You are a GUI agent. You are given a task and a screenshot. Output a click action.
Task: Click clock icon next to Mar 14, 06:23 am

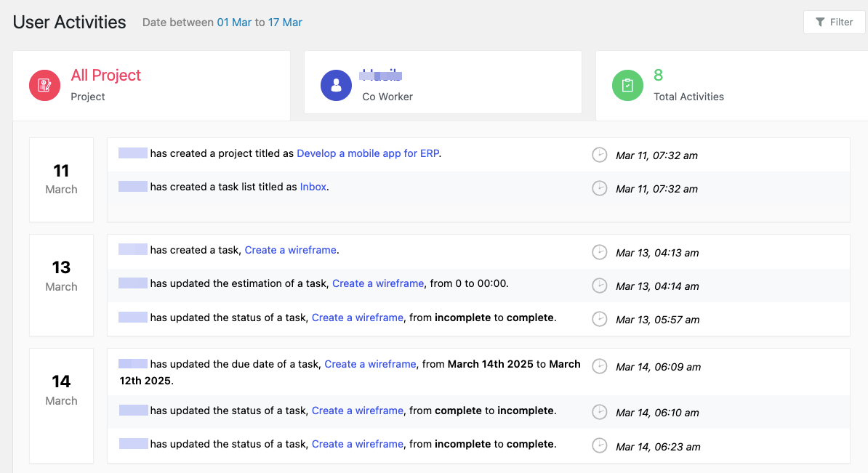tap(599, 446)
